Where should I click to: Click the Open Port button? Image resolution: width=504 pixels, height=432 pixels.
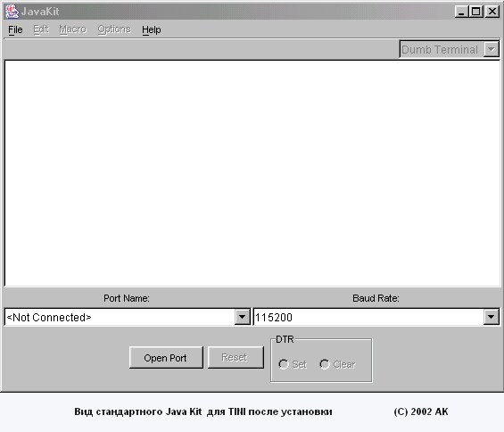coord(166,358)
